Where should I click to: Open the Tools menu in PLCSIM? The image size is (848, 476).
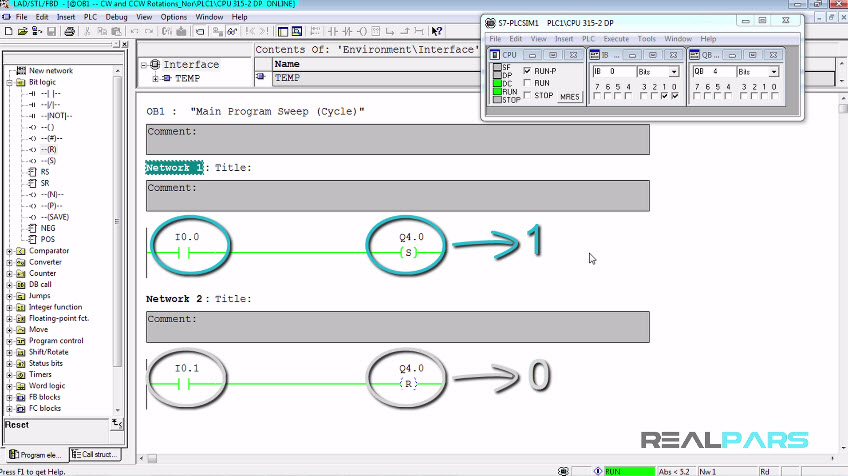pos(646,39)
